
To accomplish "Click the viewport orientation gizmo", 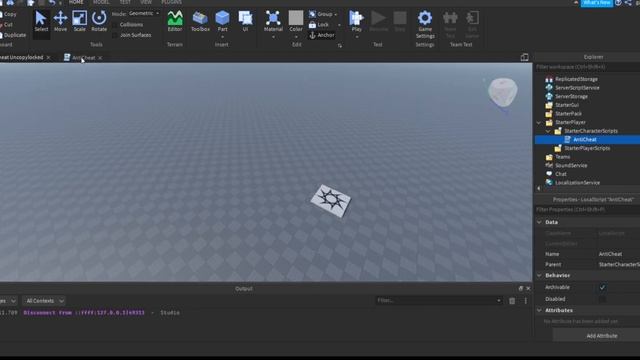I will click(502, 93).
